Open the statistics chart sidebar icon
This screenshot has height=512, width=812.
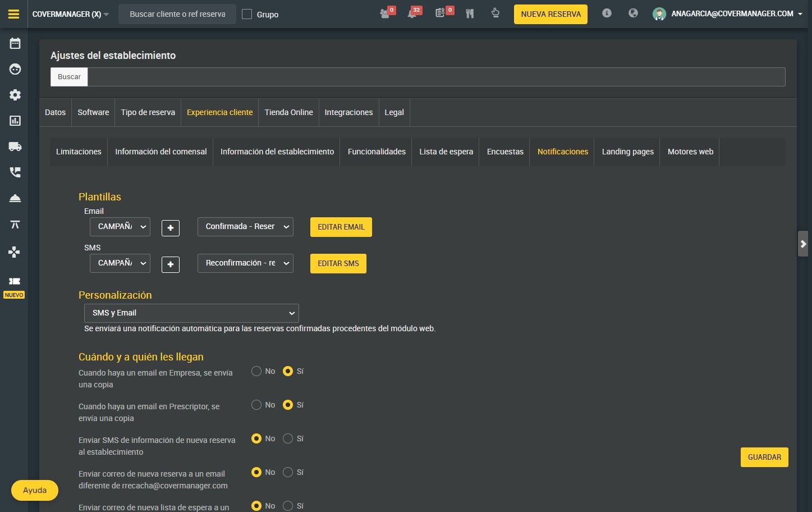15,121
